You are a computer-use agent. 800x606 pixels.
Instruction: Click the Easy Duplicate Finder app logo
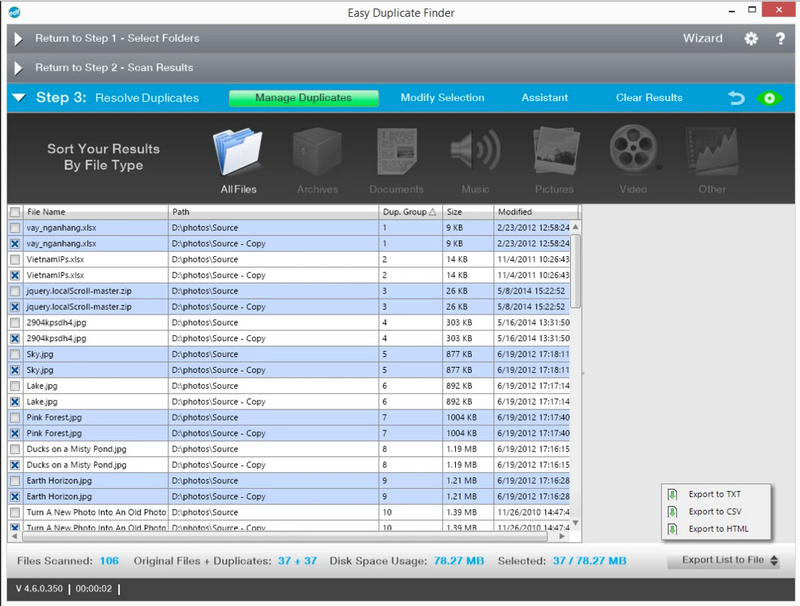pyautogui.click(x=15, y=12)
